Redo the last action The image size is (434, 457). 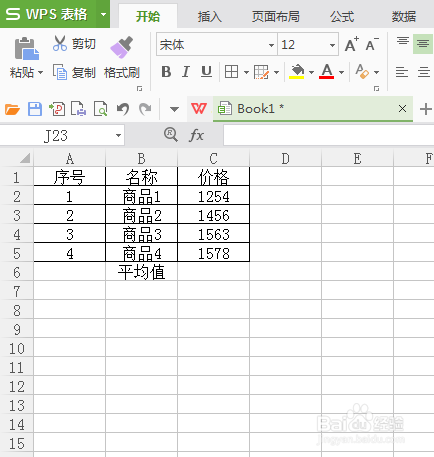[145, 109]
